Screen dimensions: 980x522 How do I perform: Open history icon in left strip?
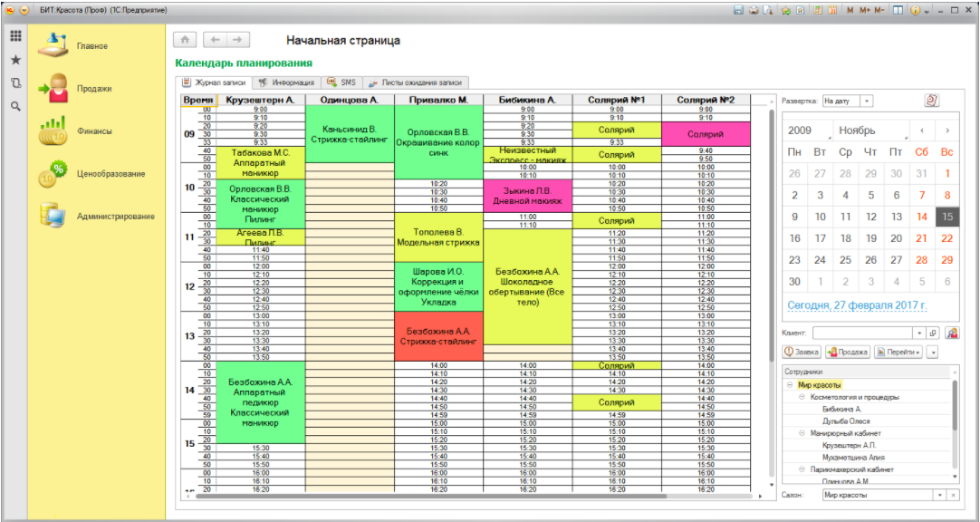(x=15, y=83)
